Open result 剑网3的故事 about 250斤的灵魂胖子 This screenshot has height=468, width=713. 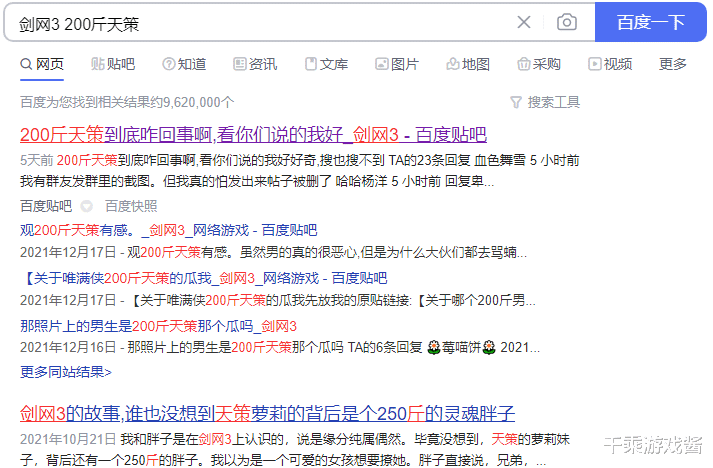point(267,413)
